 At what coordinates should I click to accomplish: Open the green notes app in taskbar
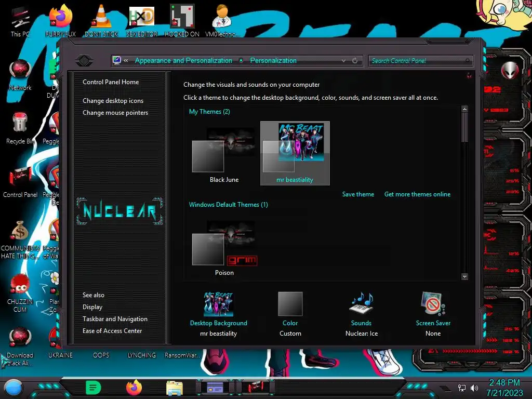(x=94, y=388)
